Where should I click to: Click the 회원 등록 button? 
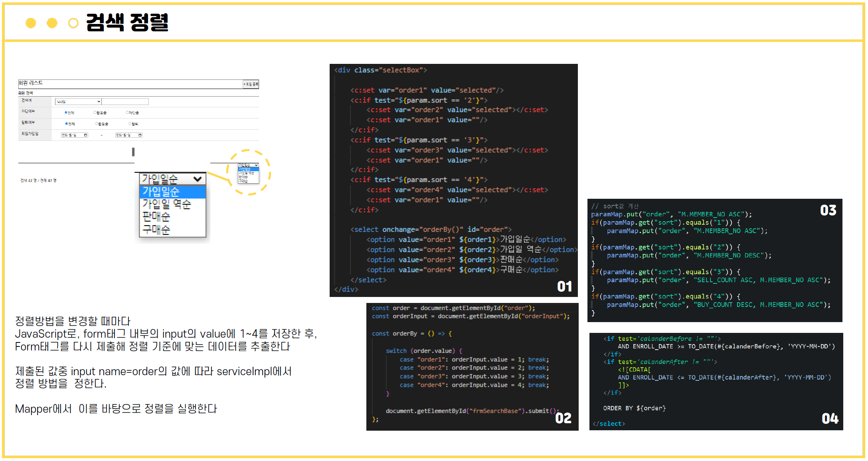click(x=251, y=84)
